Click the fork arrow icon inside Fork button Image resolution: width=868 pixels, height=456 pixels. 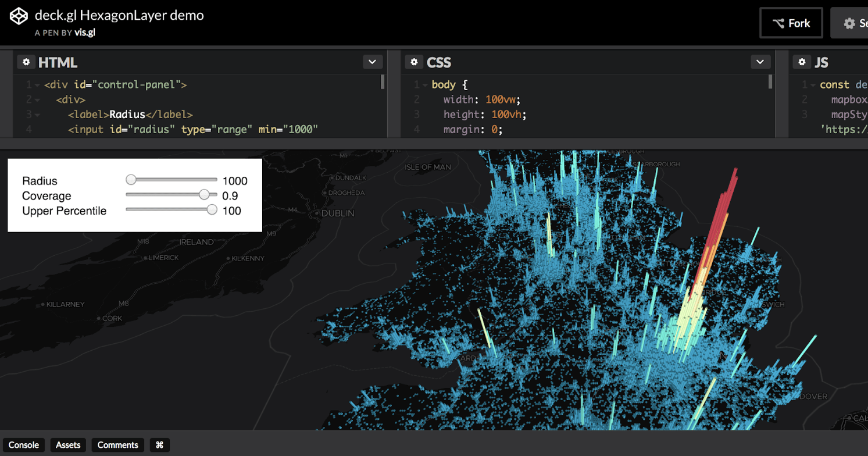tap(777, 23)
